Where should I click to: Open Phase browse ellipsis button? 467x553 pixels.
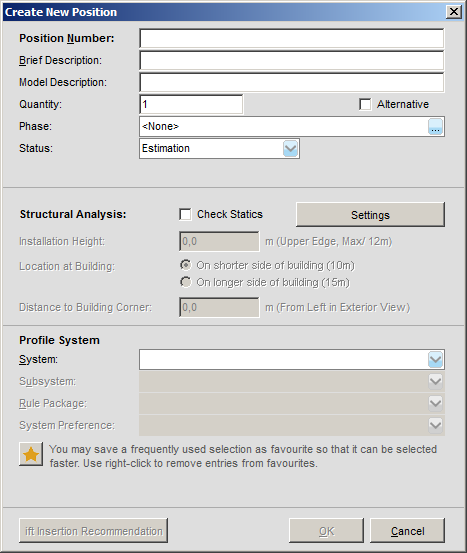point(435,127)
